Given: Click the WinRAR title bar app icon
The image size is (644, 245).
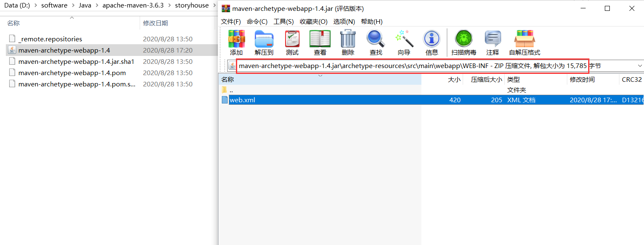Looking at the screenshot, I should pos(226,8).
